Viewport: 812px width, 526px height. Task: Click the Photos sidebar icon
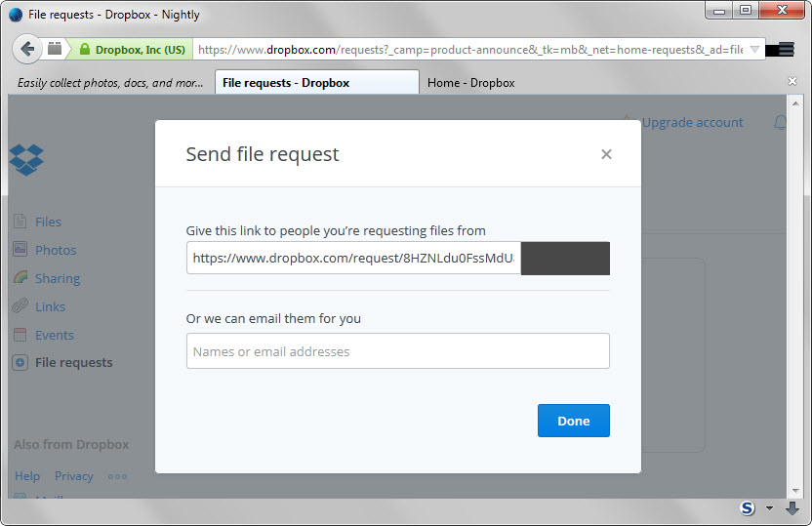pos(20,250)
